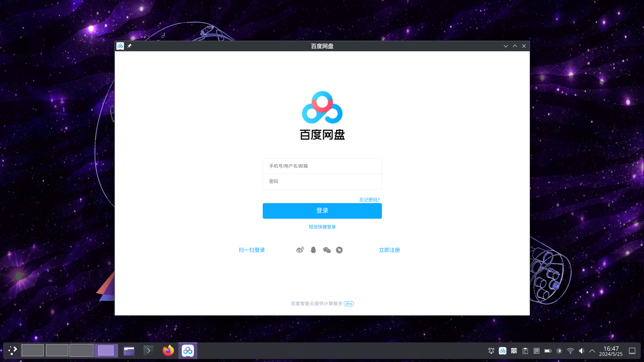Open the 忘记密码? forgot password link
644x362 pixels.
point(369,200)
